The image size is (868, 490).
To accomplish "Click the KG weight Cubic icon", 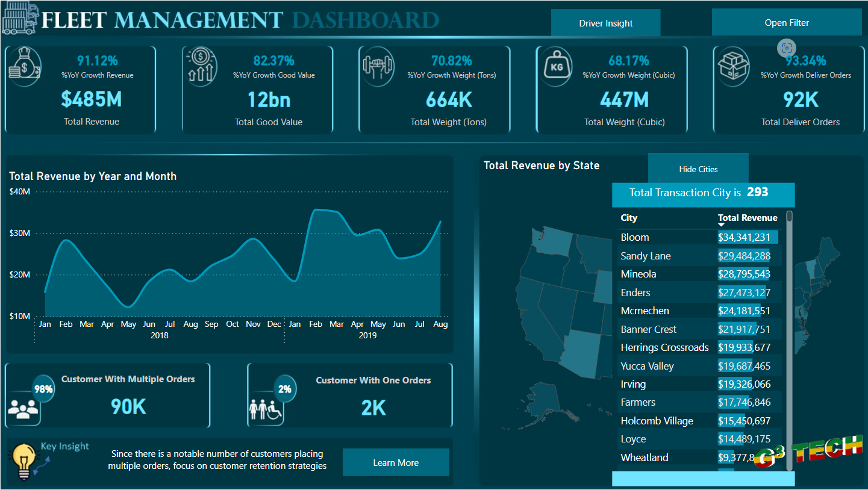I will (557, 67).
